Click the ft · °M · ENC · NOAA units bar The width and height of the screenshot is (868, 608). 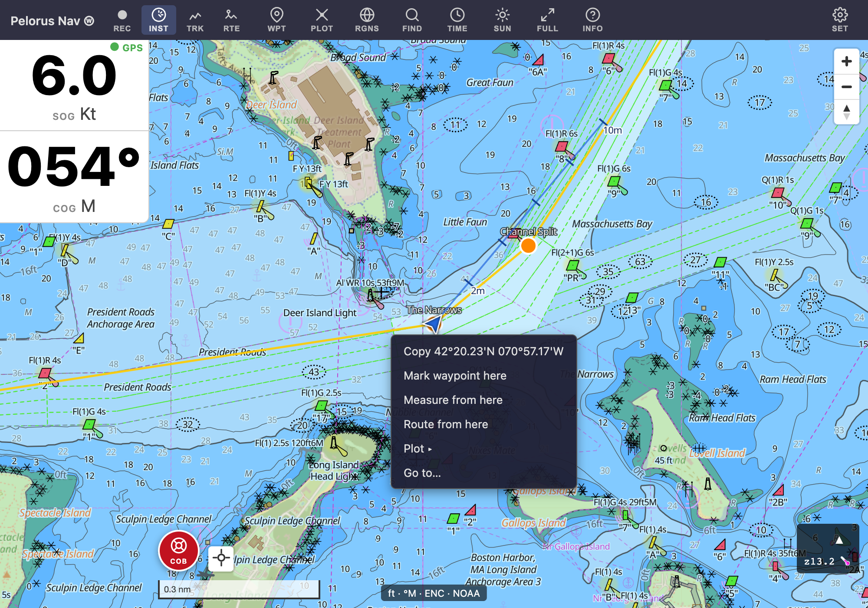point(434,593)
